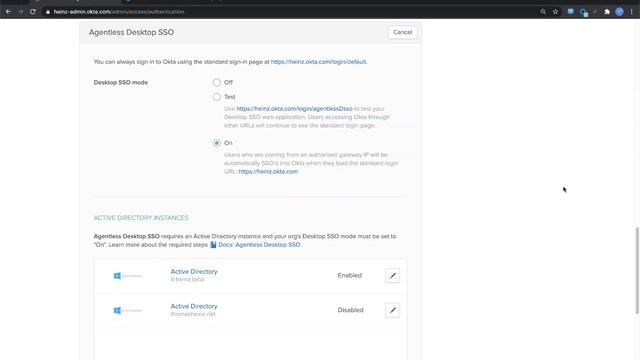Screen dimensions: 640x360
Task: Click the Desktop SSO mode label
Action: point(121,82)
